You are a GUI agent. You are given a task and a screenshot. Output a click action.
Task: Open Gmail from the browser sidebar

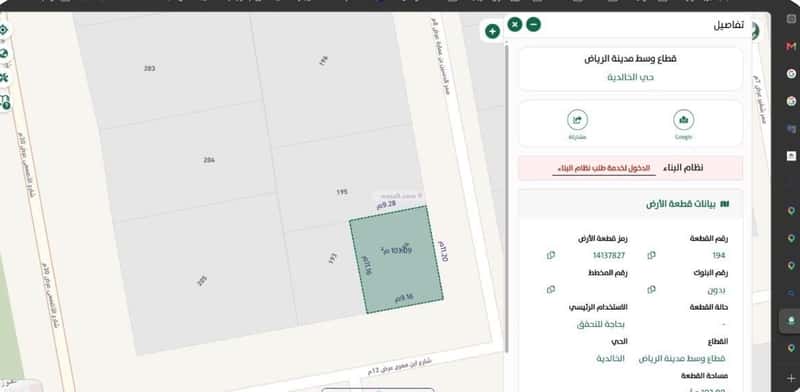(791, 46)
